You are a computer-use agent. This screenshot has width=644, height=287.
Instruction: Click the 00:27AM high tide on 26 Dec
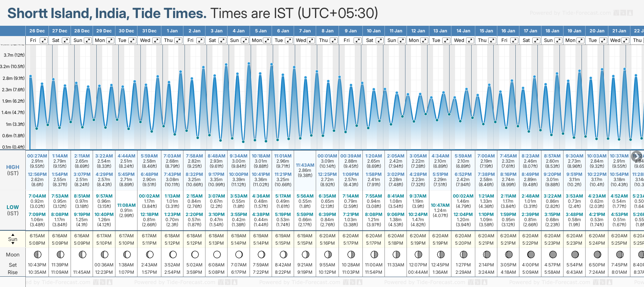click(x=37, y=156)
